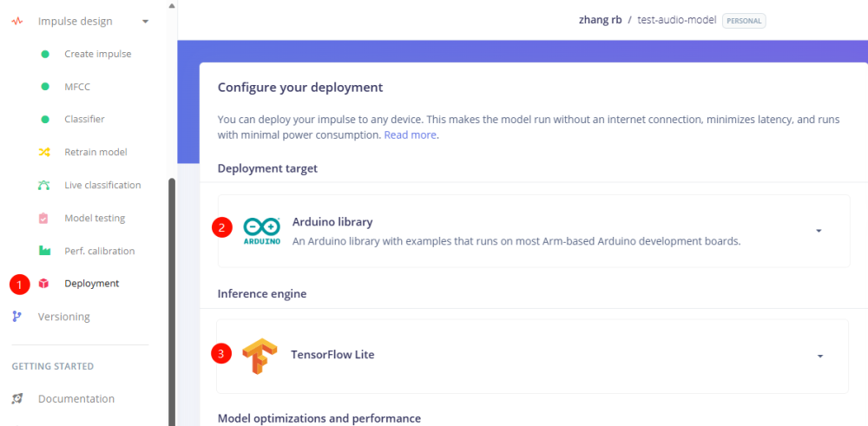
Task: Click the Model testing clipboard icon
Action: [44, 218]
